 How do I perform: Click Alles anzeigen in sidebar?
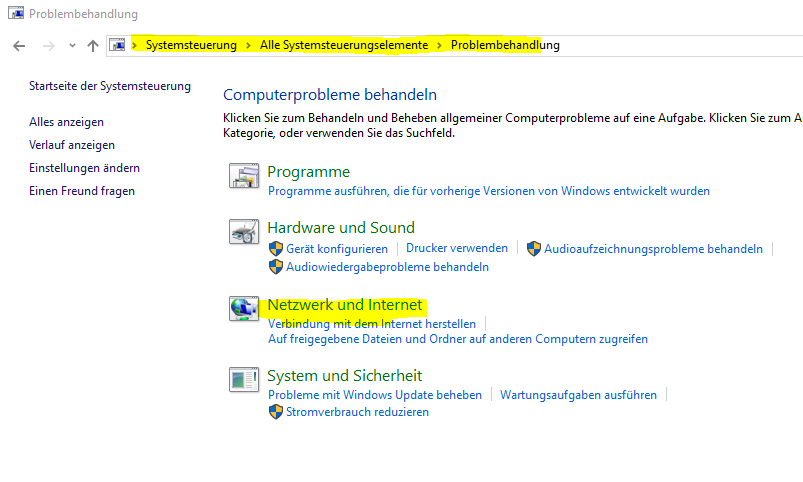[67, 122]
